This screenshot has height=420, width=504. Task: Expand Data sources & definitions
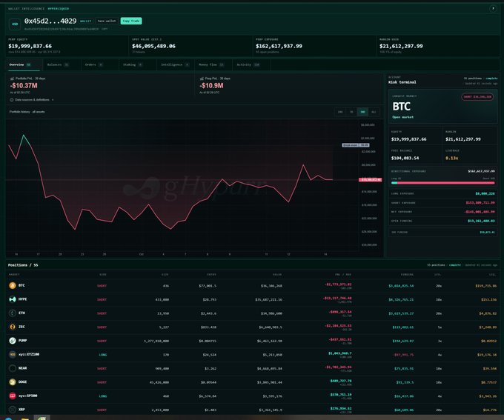click(32, 100)
